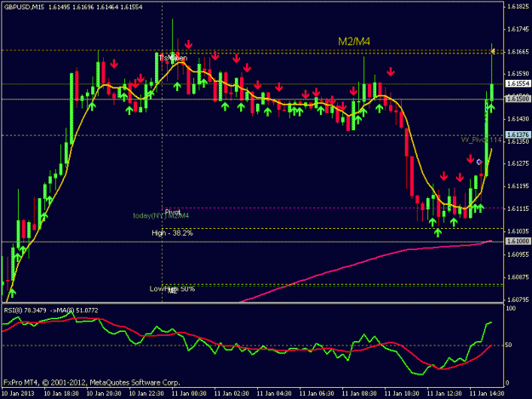
Task: Click the blue circle order marker
Action: [x=479, y=162]
